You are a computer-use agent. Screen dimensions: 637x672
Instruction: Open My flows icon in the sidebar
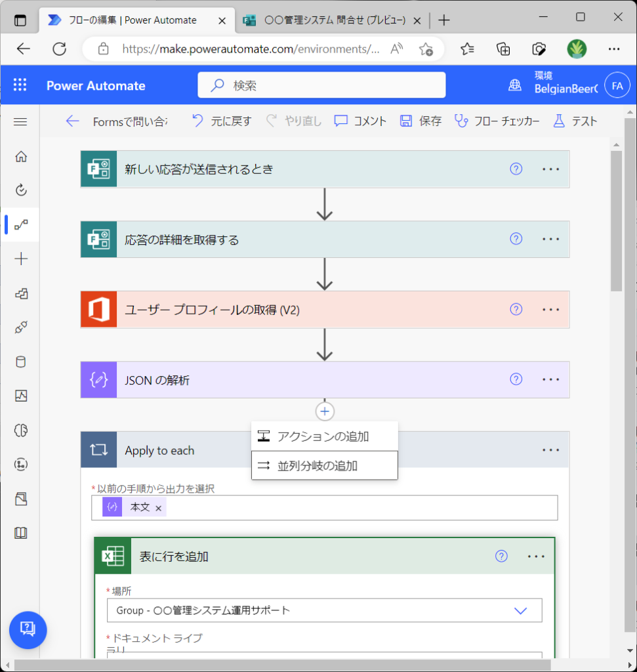[21, 224]
